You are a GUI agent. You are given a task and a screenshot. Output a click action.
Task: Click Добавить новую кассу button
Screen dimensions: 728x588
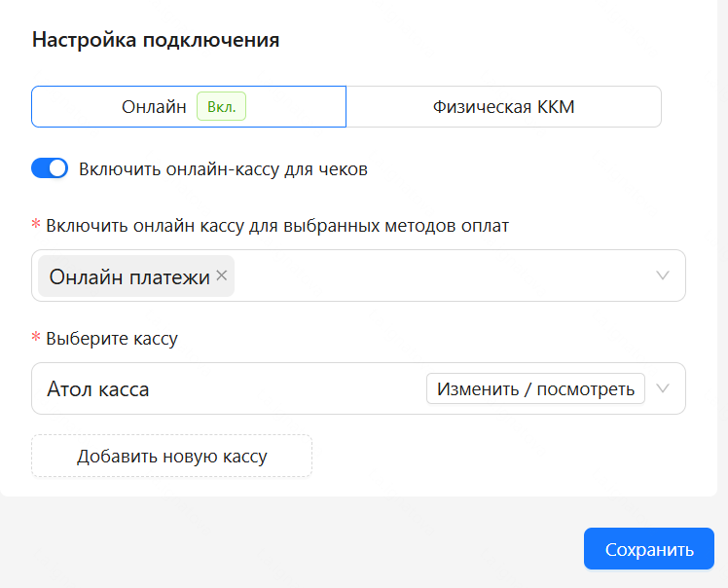(172, 456)
